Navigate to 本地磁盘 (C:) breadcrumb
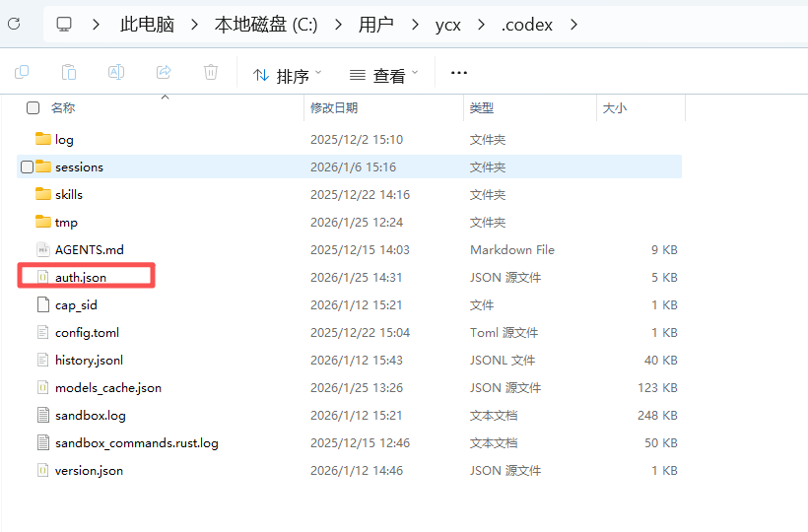Viewport: 808px width, 532px height. pos(266,25)
